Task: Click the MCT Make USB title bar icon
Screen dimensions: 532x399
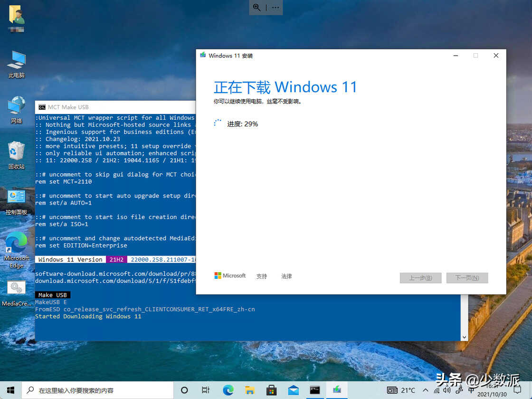Action: [x=42, y=107]
